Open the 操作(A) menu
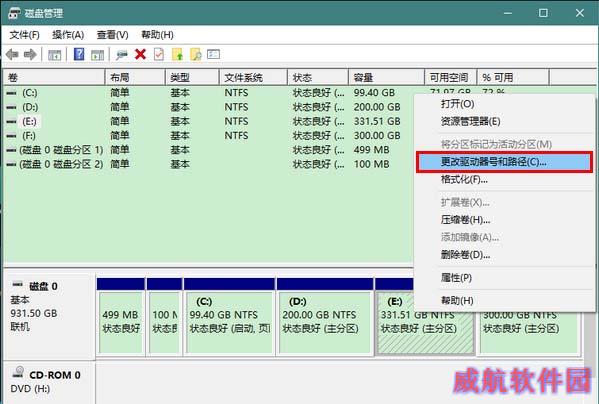This screenshot has height=404, width=599. (x=68, y=35)
